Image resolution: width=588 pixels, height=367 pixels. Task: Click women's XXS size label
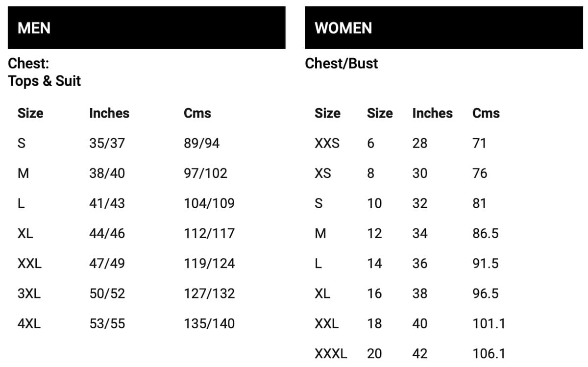pyautogui.click(x=327, y=144)
